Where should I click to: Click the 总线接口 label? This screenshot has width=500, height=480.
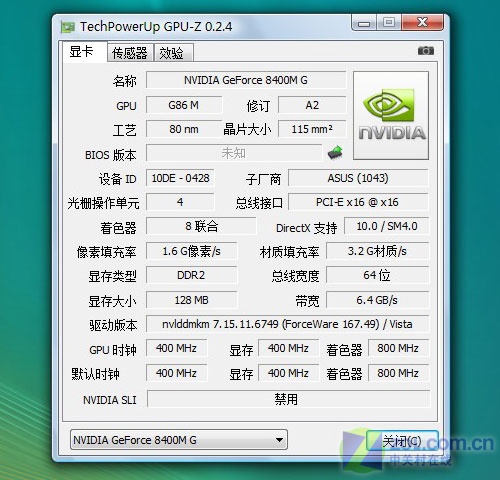[x=259, y=203]
